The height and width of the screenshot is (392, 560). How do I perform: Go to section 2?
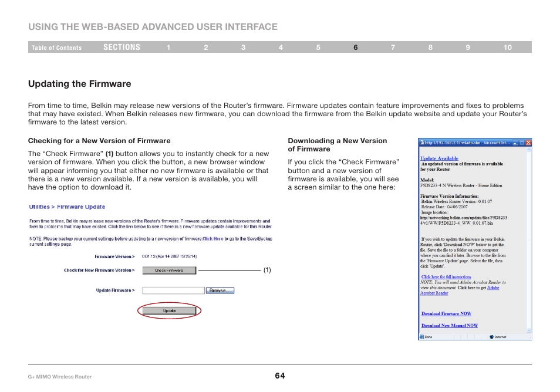(x=205, y=48)
